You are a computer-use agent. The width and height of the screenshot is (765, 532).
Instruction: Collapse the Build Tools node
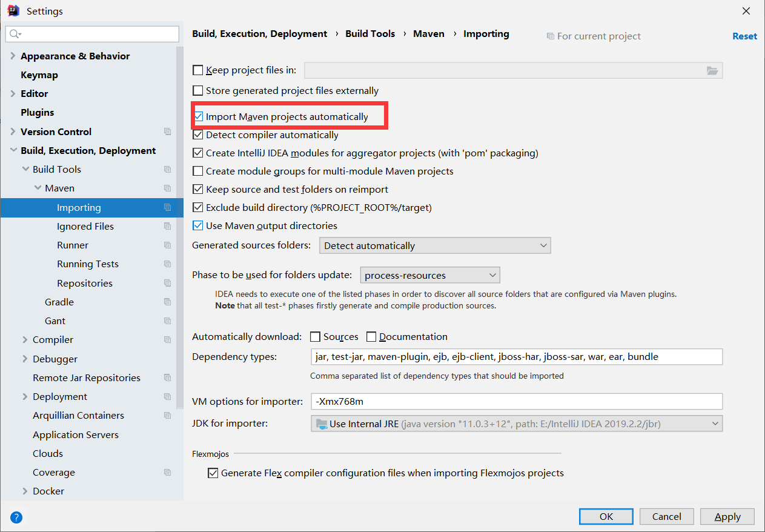tap(25, 170)
